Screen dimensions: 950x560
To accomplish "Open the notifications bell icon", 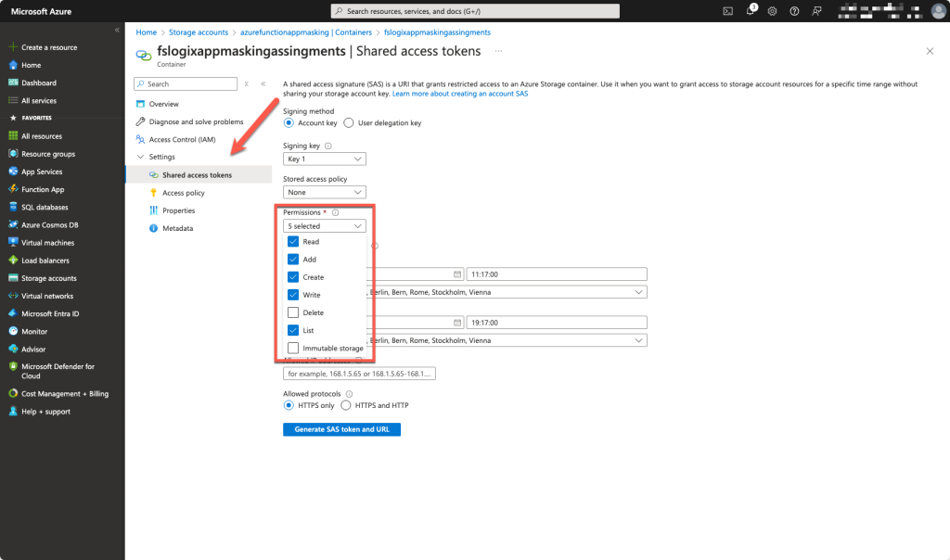I will pos(751,10).
